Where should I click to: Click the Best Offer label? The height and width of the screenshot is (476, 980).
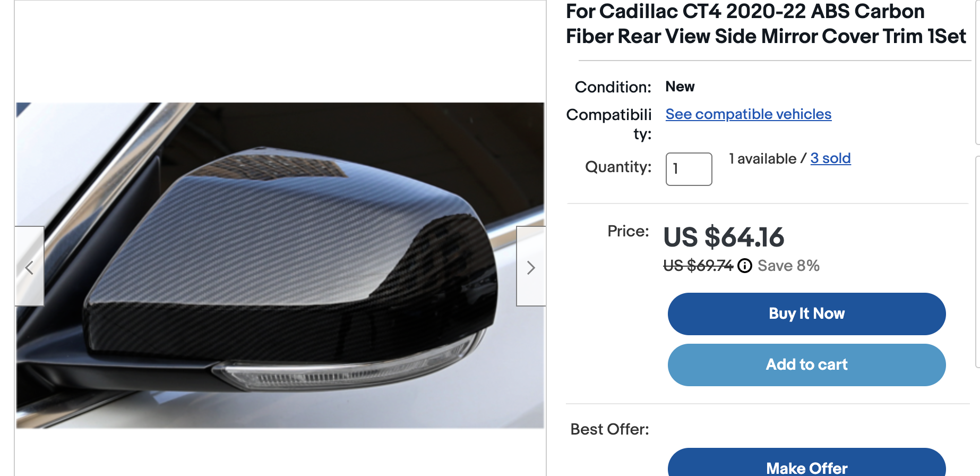(609, 429)
